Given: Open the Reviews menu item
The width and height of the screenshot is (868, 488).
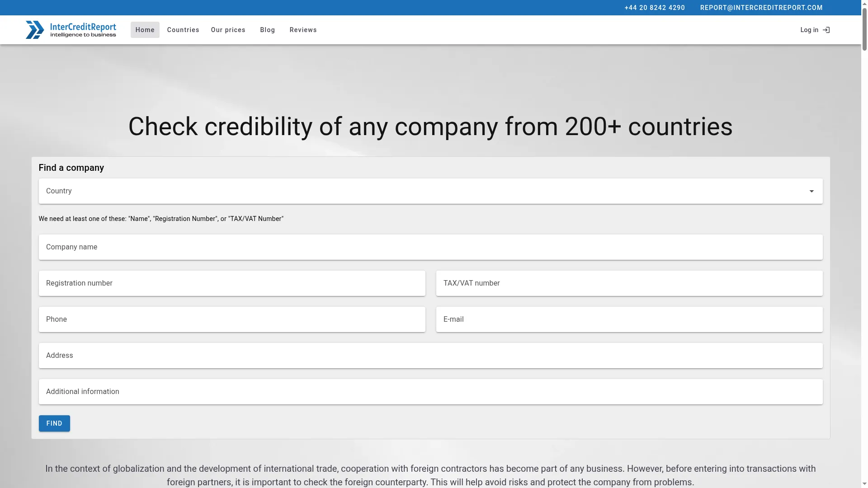Looking at the screenshot, I should click(x=303, y=30).
